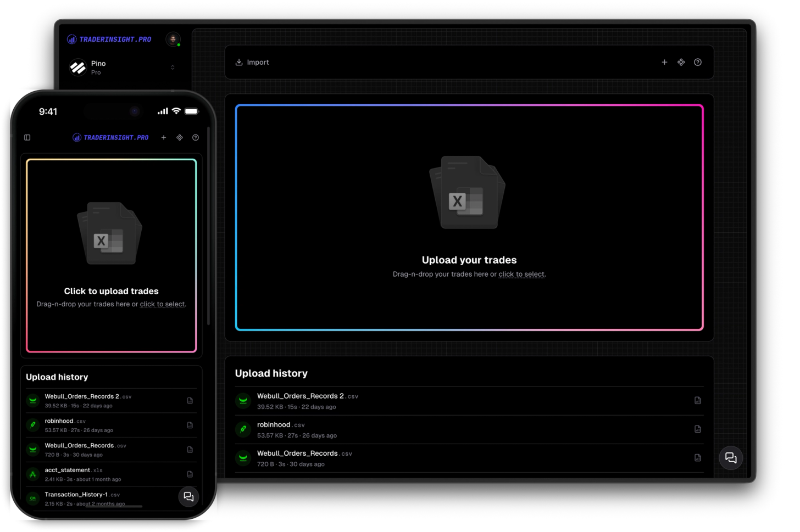Click the Import button in the top toolbar
The image size is (800, 532).
pyautogui.click(x=252, y=62)
